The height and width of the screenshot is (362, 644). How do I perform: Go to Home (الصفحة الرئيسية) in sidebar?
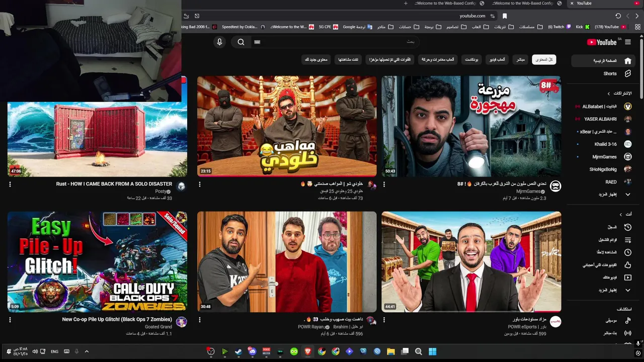click(x=603, y=61)
